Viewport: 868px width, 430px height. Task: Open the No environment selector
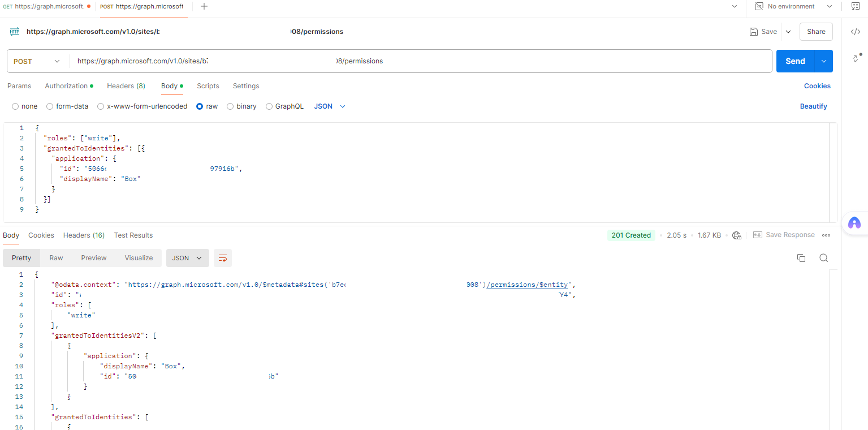click(x=792, y=6)
